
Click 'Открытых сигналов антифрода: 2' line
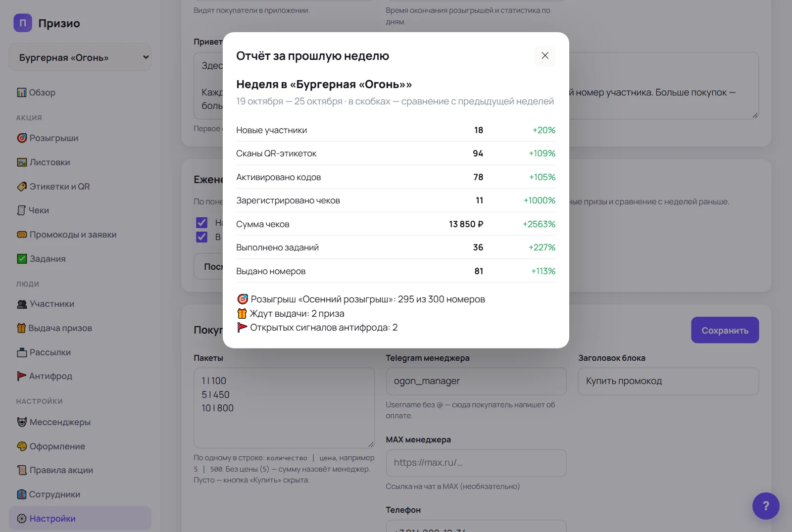[x=317, y=328]
